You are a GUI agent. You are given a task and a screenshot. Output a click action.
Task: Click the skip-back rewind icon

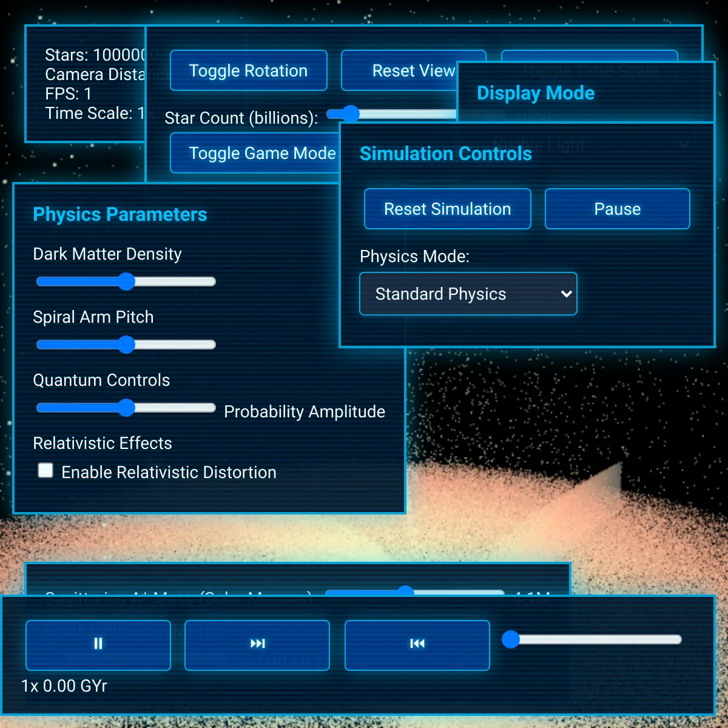tap(417, 644)
